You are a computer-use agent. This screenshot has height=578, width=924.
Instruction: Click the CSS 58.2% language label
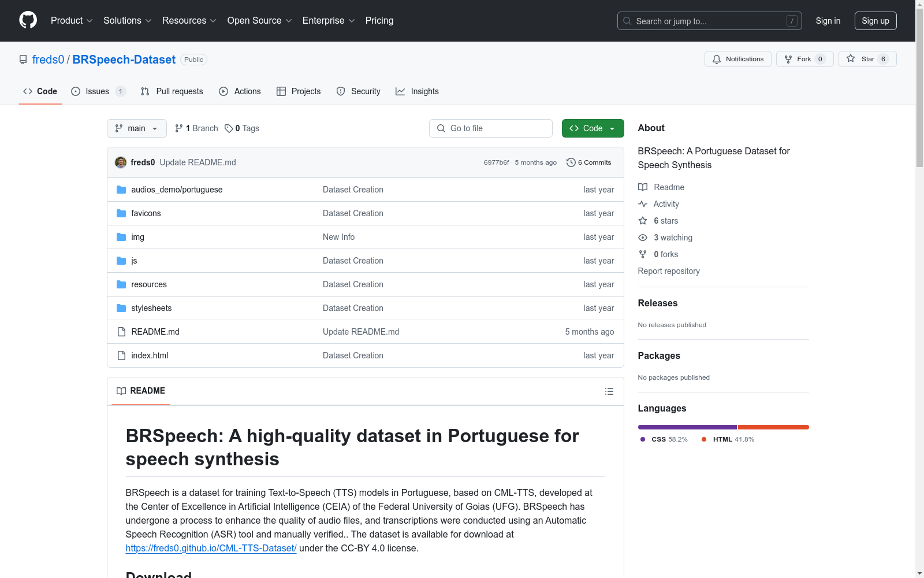(x=664, y=439)
